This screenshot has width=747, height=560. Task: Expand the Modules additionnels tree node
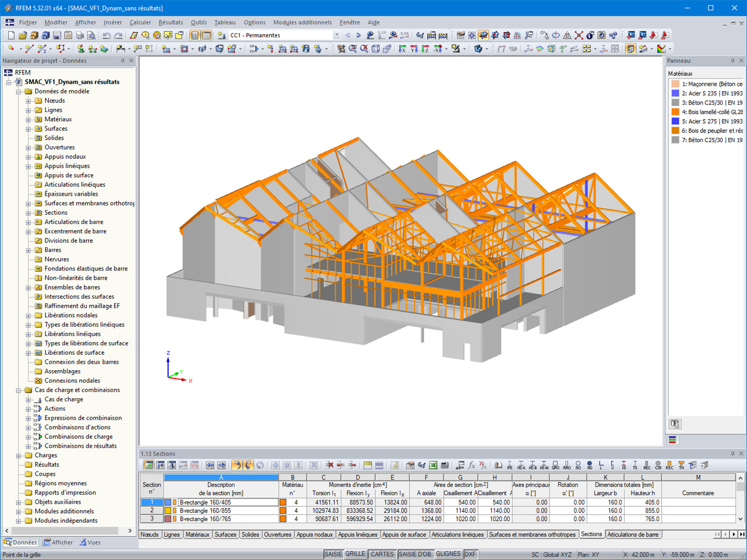(x=19, y=511)
